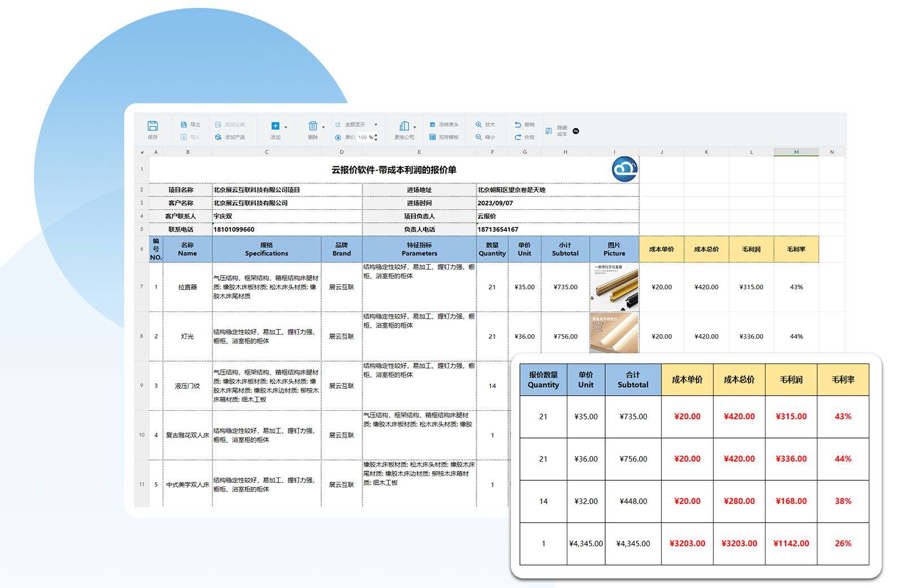This screenshot has width=919, height=588.
Task: Open the dropdown arrow next to 更换公司
Action: (414, 128)
